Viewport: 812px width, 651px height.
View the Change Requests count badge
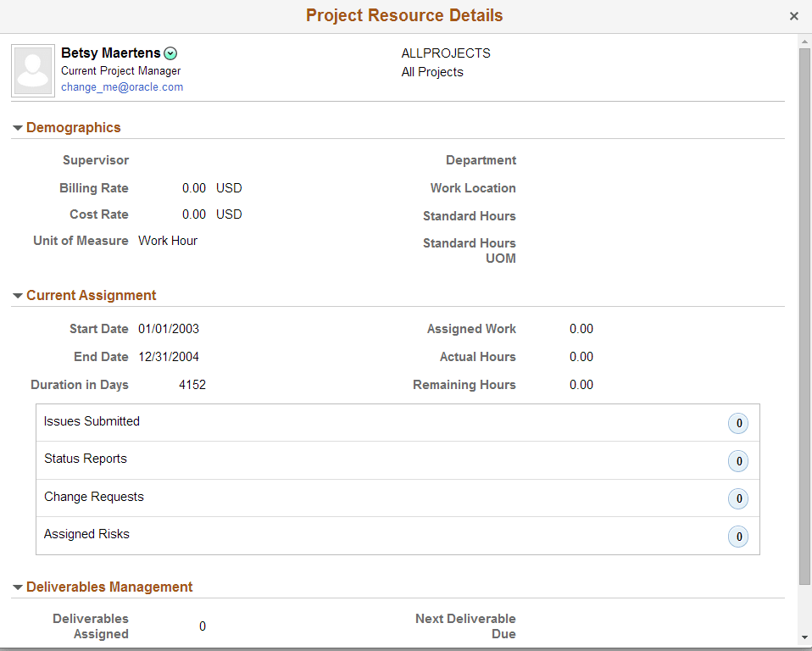pyautogui.click(x=738, y=498)
